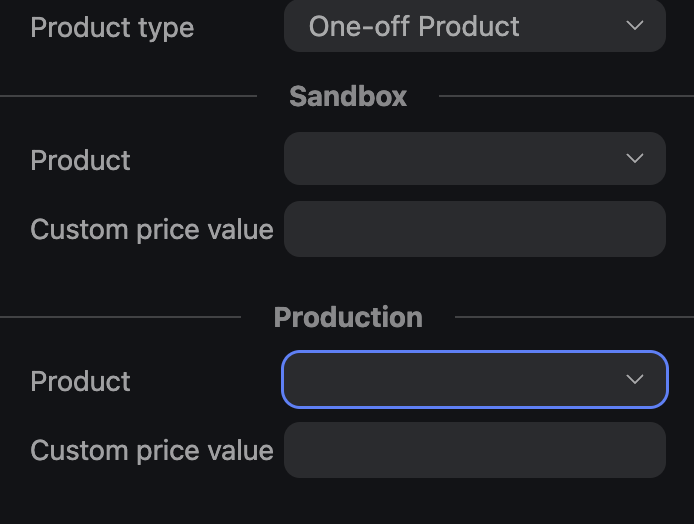Viewport: 694px width, 524px height.
Task: Click the Production section heading
Action: click(x=348, y=317)
